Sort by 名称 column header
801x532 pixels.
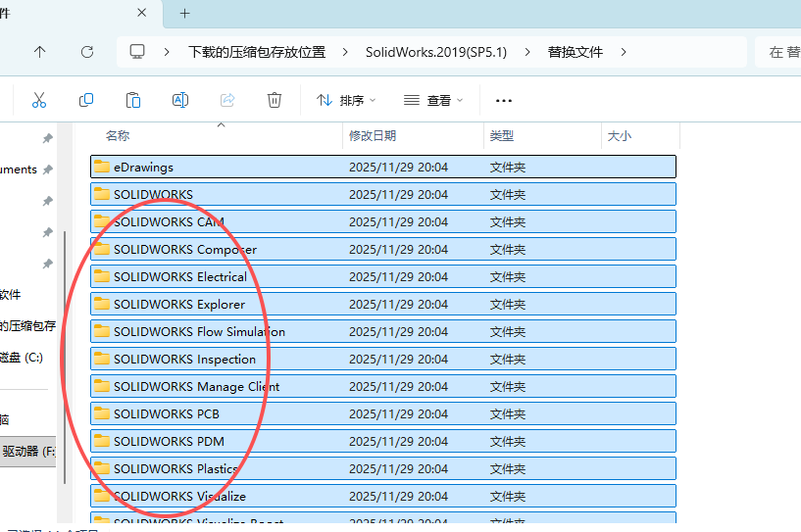(118, 136)
